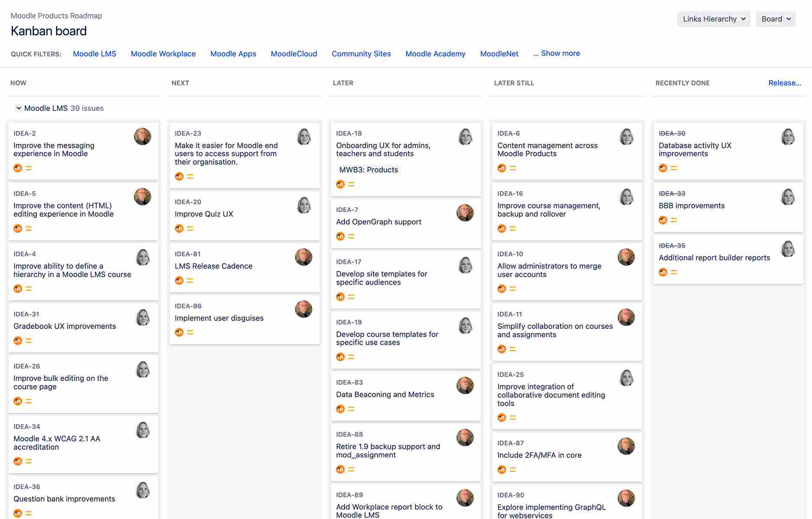Click the 'Data Beaconing and Metrics' title

point(385,394)
